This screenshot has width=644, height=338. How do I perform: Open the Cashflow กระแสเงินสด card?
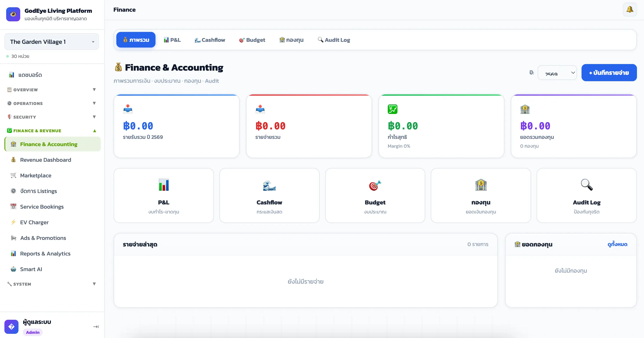point(269,195)
